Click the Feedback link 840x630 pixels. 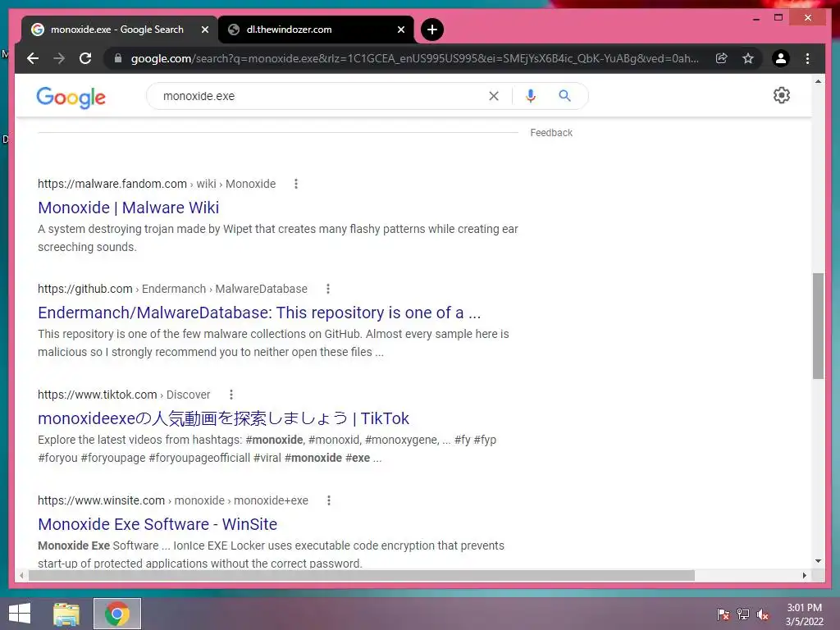click(551, 133)
